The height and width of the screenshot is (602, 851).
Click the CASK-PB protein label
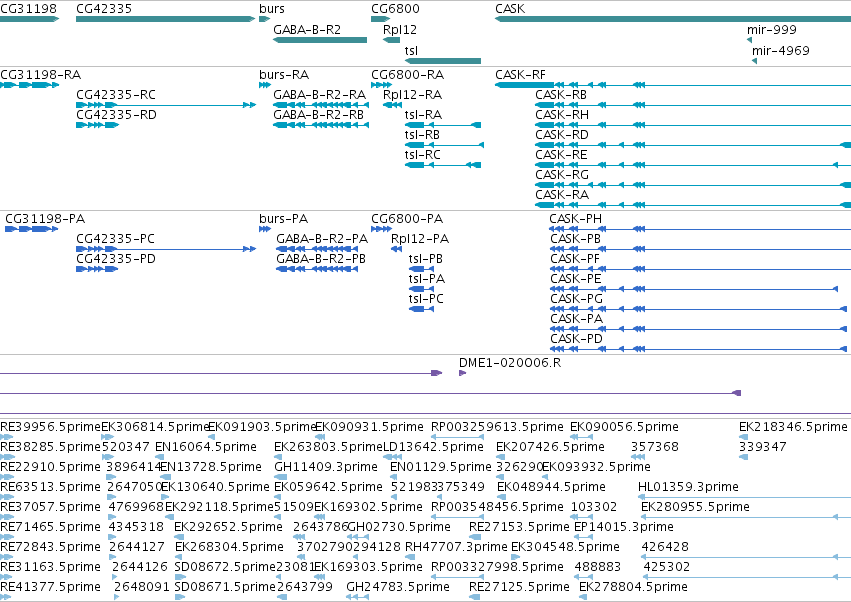575,239
